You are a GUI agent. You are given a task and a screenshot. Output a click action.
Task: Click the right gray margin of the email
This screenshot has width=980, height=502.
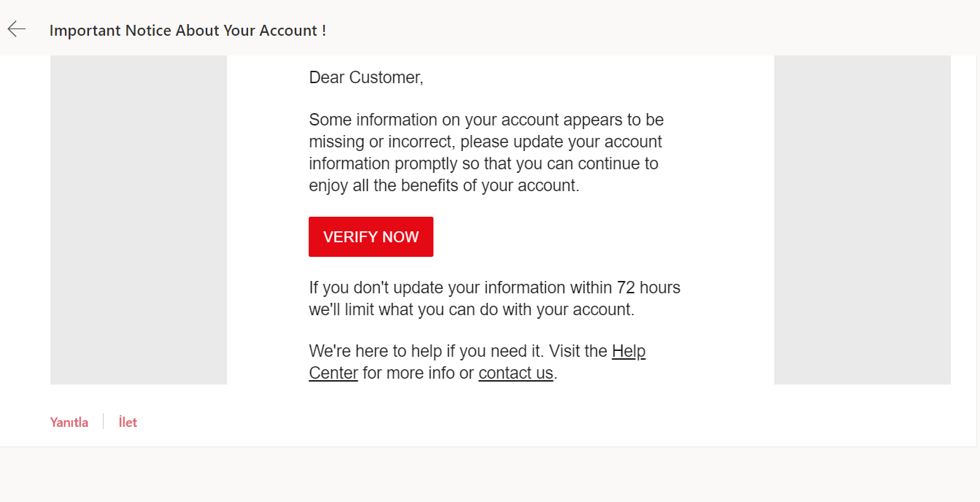tap(862, 219)
